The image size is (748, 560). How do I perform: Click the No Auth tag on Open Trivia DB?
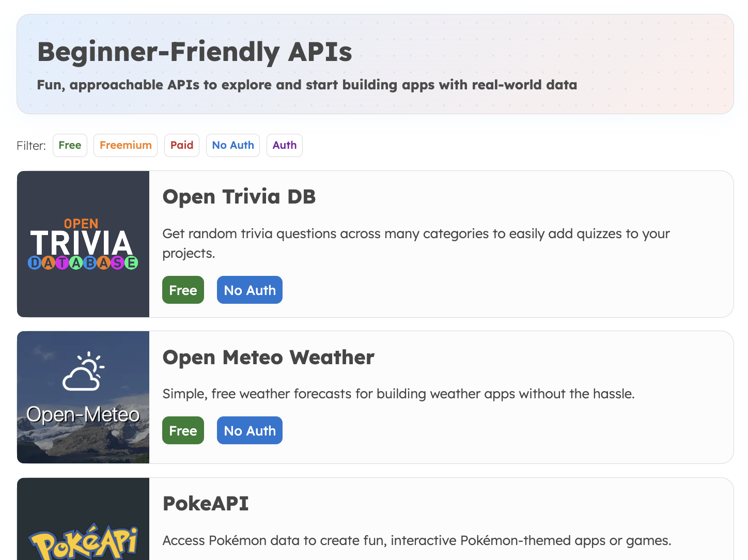250,290
